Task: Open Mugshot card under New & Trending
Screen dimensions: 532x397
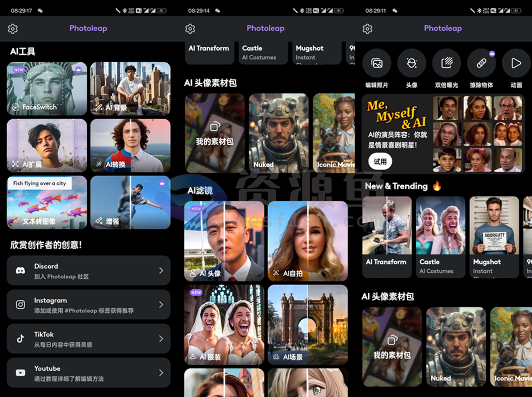Action: tap(494, 237)
